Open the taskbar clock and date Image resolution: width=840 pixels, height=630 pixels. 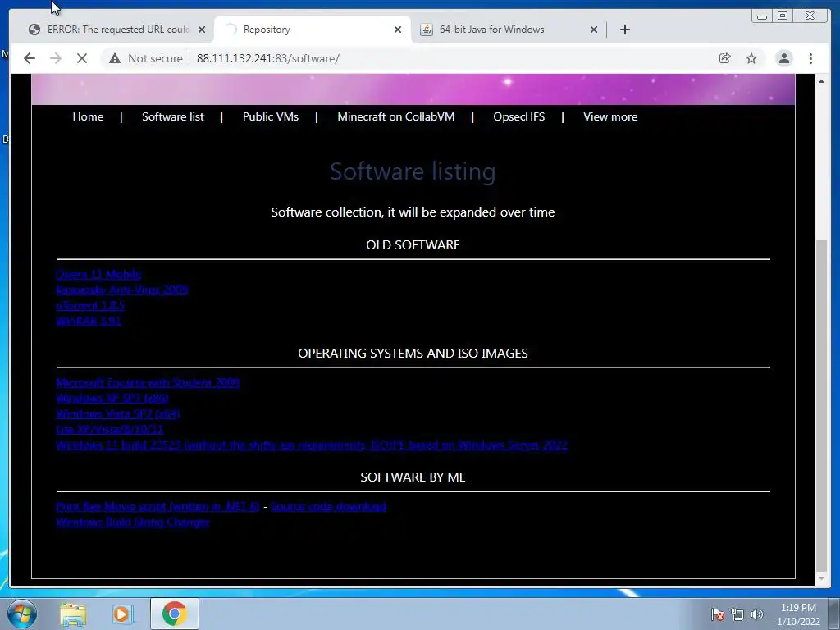[x=798, y=614]
